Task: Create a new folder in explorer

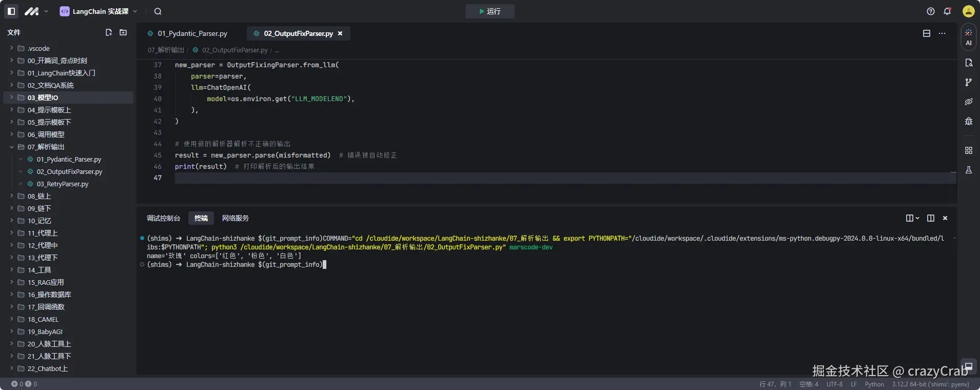Action: [x=123, y=32]
